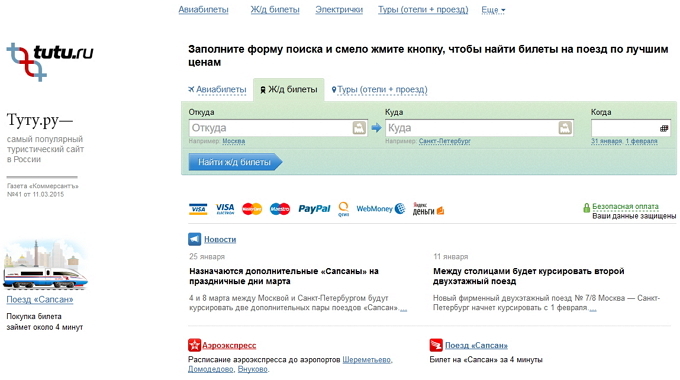Open news about additional Сапсаны in March
The width and height of the screenshot is (680, 380).
click(x=284, y=276)
